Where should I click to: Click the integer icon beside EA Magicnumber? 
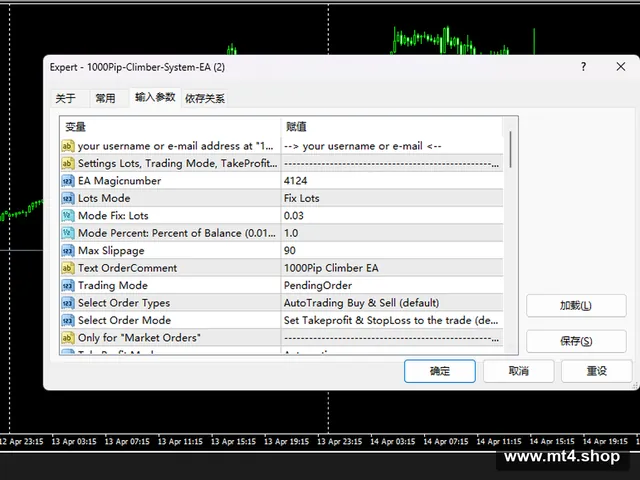(68, 181)
